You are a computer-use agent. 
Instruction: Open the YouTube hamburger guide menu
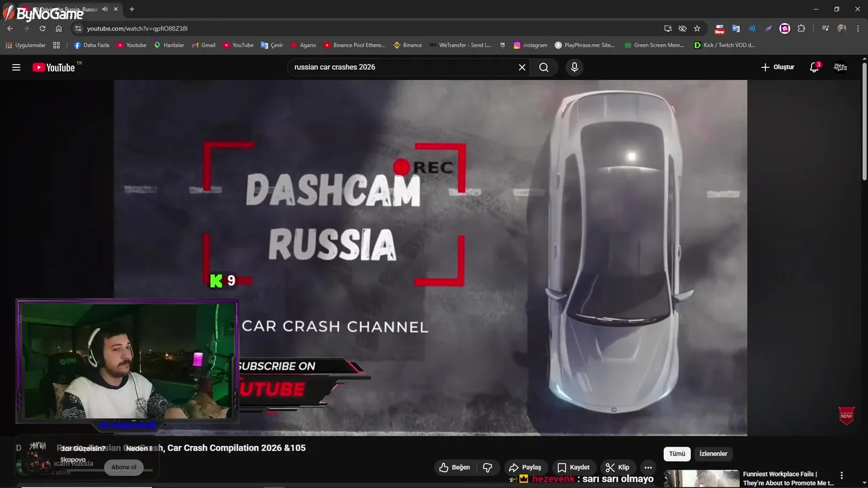tap(16, 67)
